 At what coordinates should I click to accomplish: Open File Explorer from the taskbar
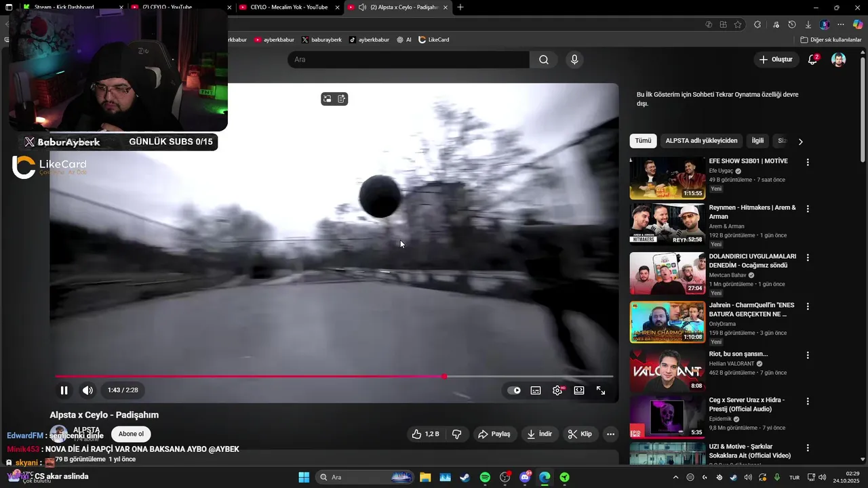[x=425, y=477]
